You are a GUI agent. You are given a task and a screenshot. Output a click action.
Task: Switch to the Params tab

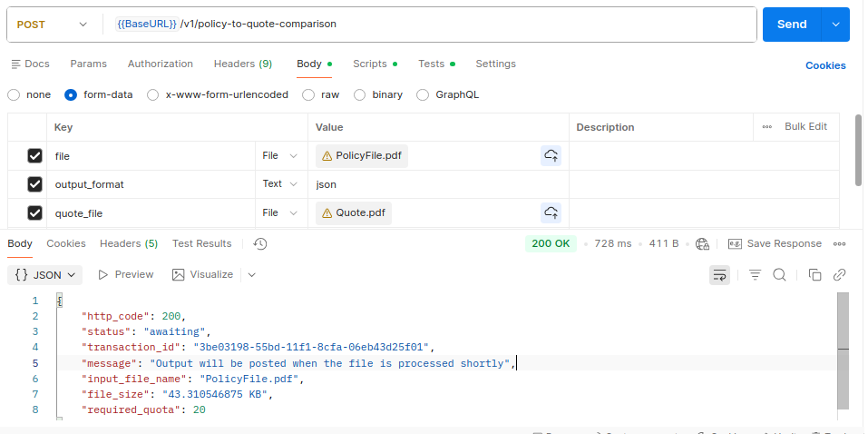(89, 64)
